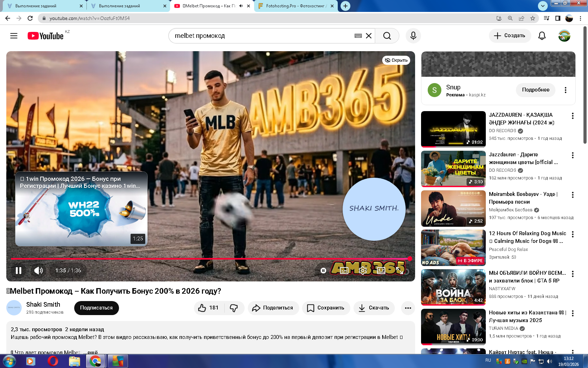
Task: Open the YouTube notifications bell
Action: 542,36
